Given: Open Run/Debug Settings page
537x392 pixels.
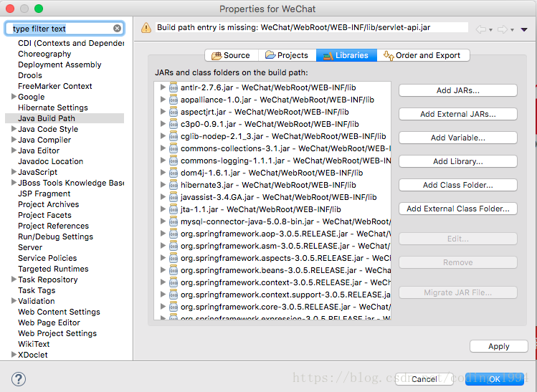Looking at the screenshot, I should click(55, 236).
